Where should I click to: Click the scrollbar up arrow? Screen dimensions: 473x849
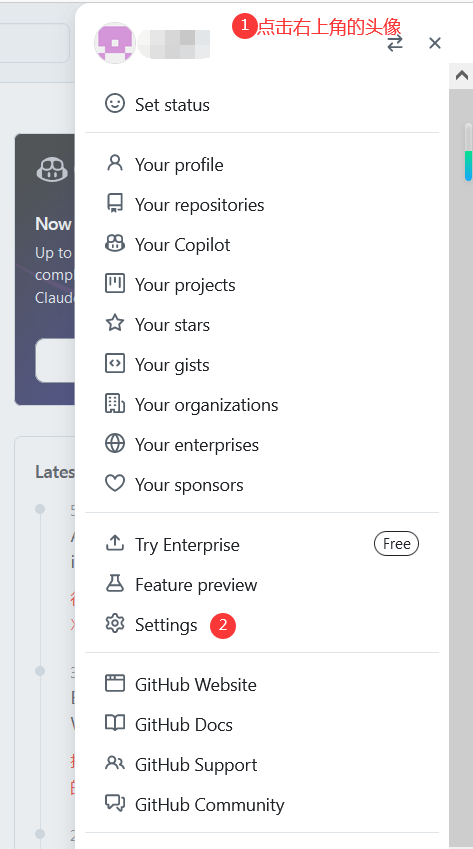click(461, 76)
